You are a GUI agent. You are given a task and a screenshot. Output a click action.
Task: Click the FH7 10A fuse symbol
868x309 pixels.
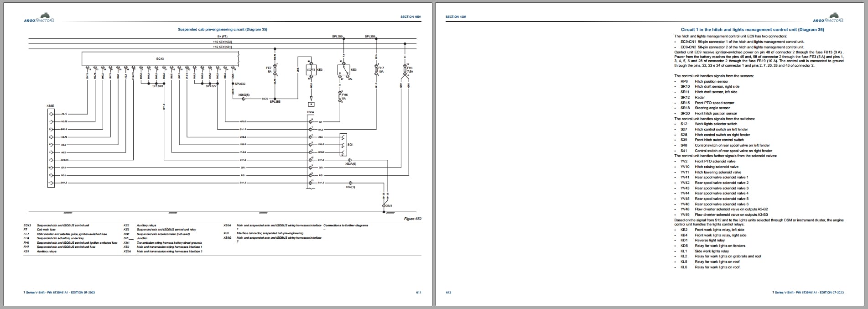coord(376,70)
